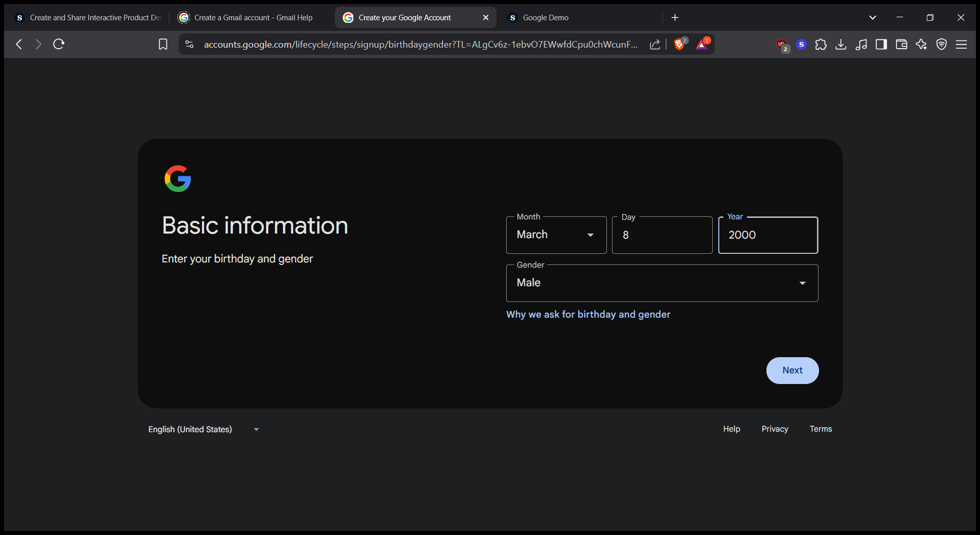Open the browser hamburger menu
980x535 pixels.
(961, 45)
